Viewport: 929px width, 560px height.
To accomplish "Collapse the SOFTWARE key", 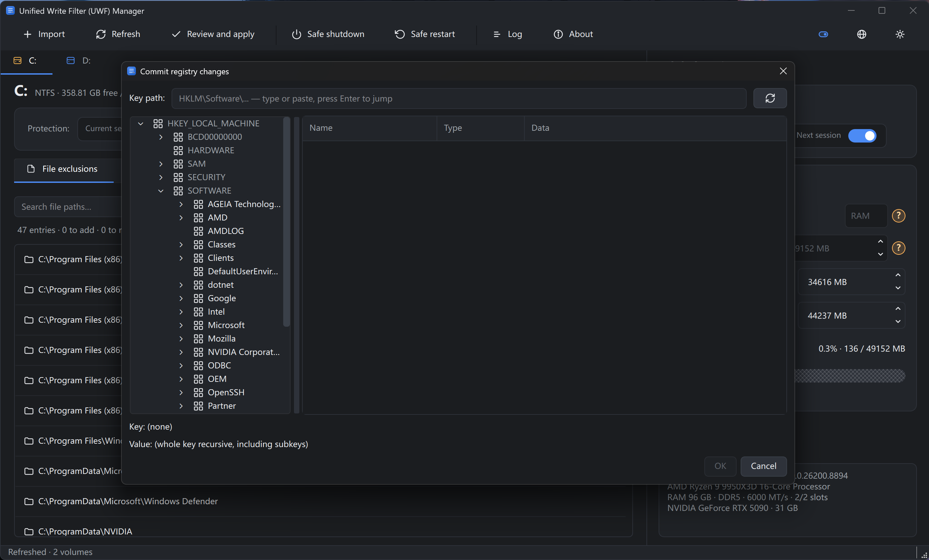I will [x=161, y=191].
